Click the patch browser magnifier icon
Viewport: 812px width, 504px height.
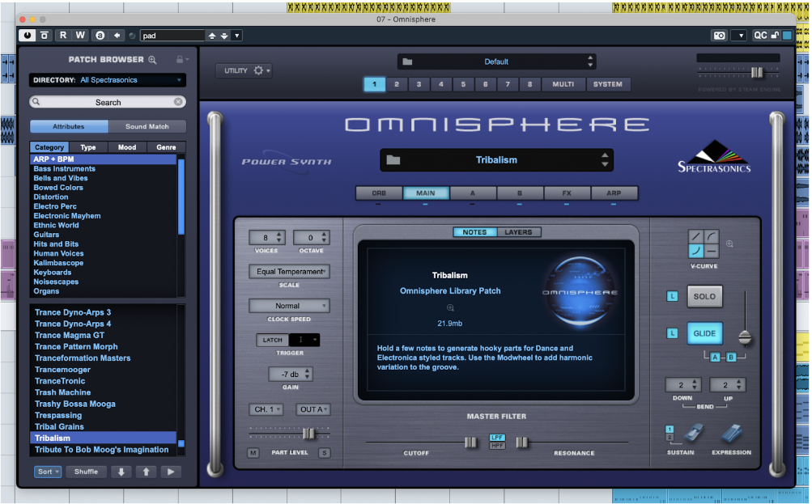coord(151,60)
